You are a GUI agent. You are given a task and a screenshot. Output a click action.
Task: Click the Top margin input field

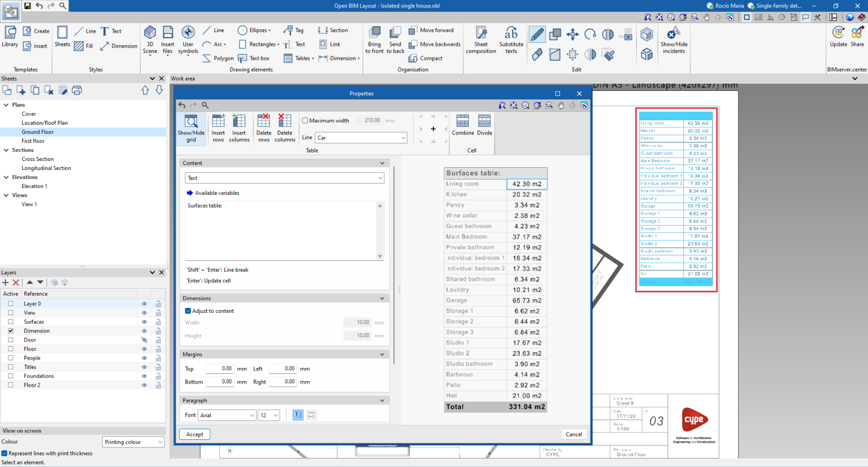pyautogui.click(x=219, y=368)
